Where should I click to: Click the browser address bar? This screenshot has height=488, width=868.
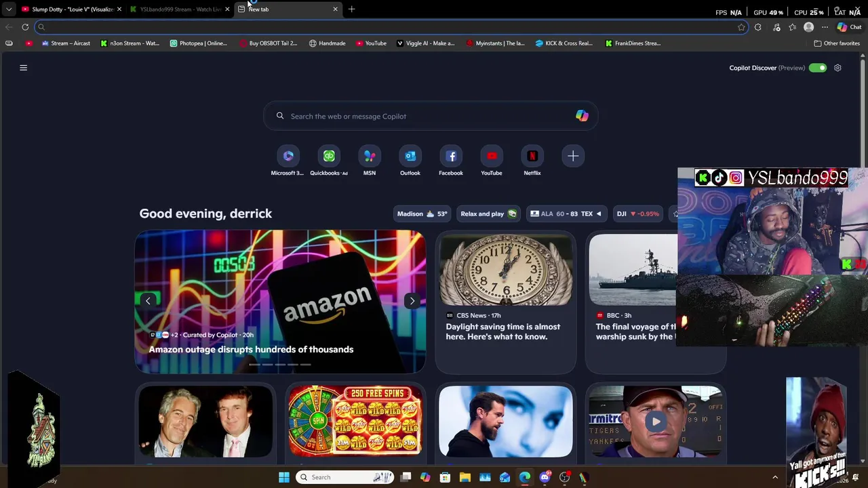pos(390,27)
